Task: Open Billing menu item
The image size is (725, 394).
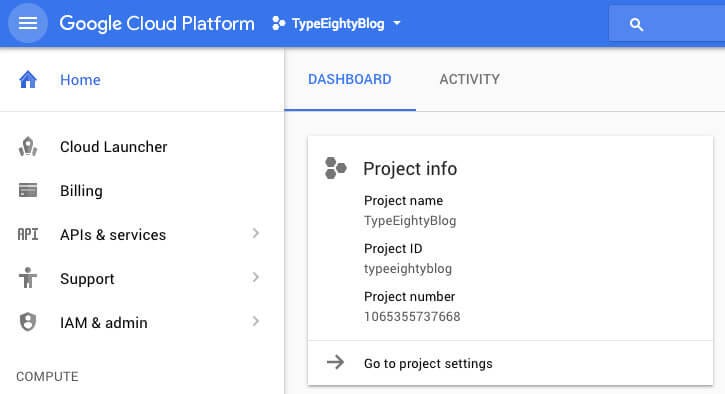Action: 142,191
